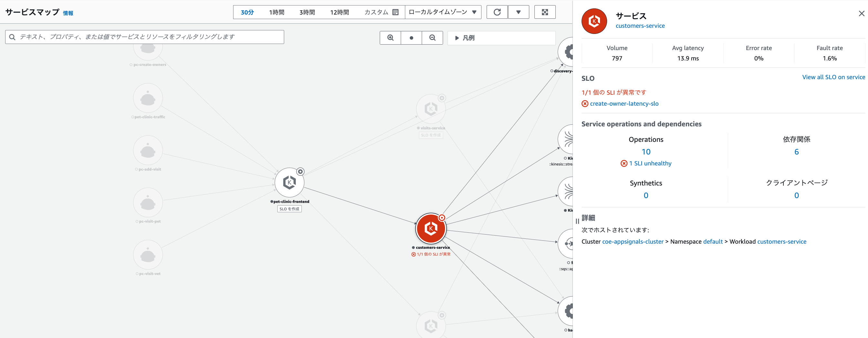Select the customers-service red node

[x=431, y=228]
